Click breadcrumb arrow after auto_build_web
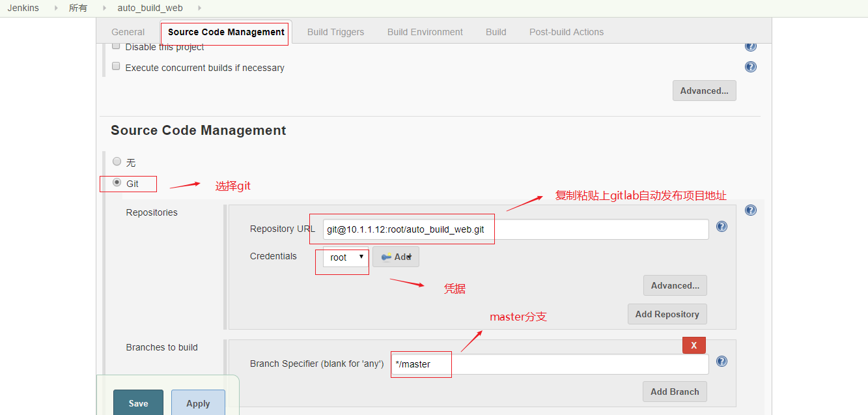 click(x=199, y=8)
